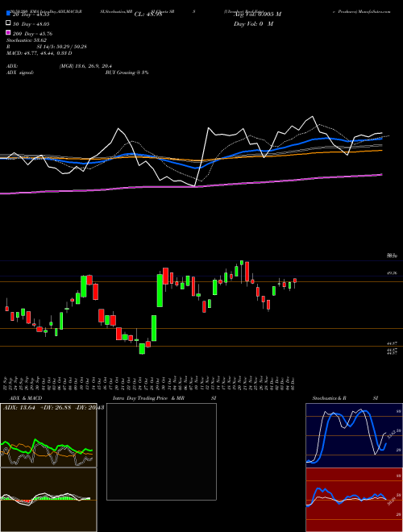This screenshot has height=532, width=403.
Task: Open the ADX indicator mini chart
Action: point(48,435)
